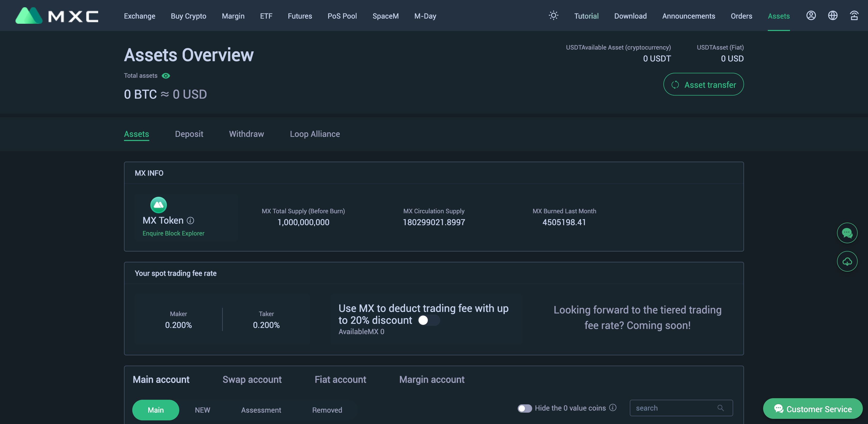The width and height of the screenshot is (868, 424).
Task: Open Futures menu
Action: (x=300, y=16)
